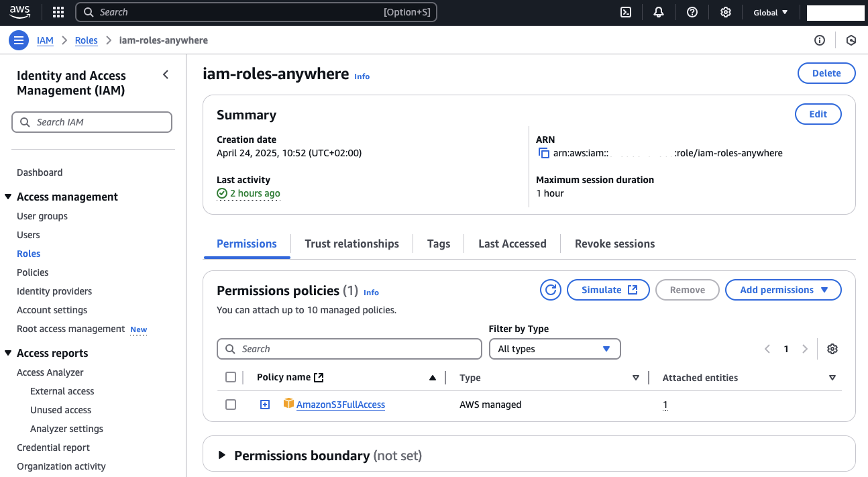Viewport: 868px width, 477px height.
Task: Toggle the hamburger navigation menu
Action: [19, 40]
